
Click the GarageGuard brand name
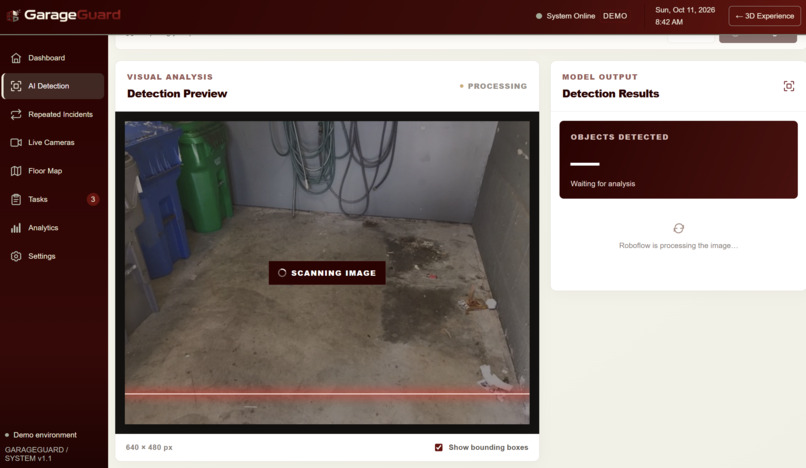72,15
